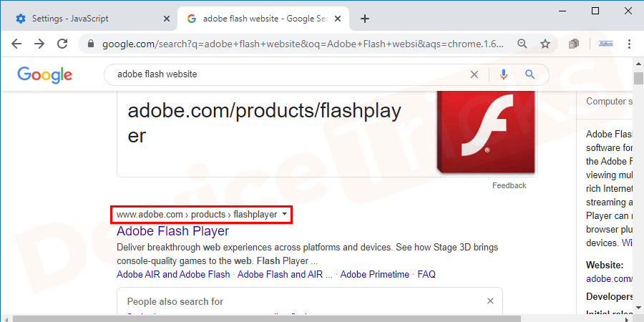Start voice search with the microphone icon
Screen dimensions: 644x322
tap(504, 74)
